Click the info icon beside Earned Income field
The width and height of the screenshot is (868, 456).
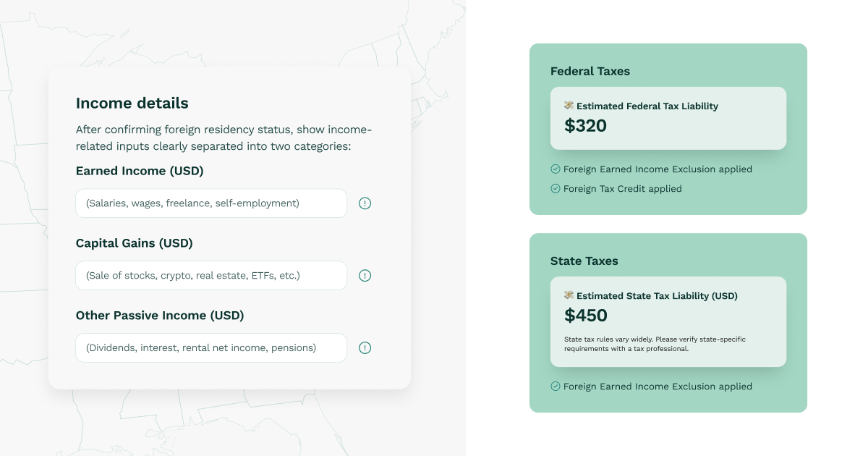(x=365, y=203)
